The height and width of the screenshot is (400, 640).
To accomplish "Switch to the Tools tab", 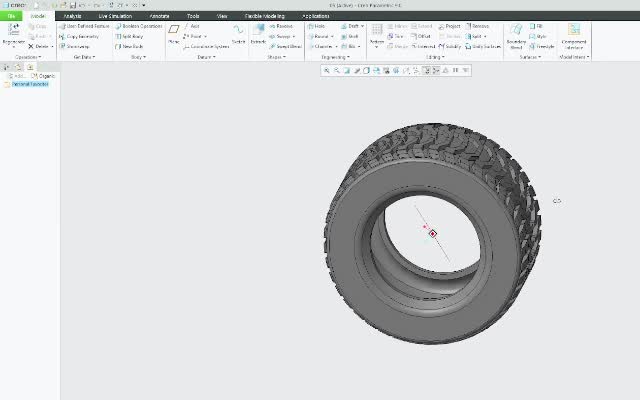I will pos(193,16).
